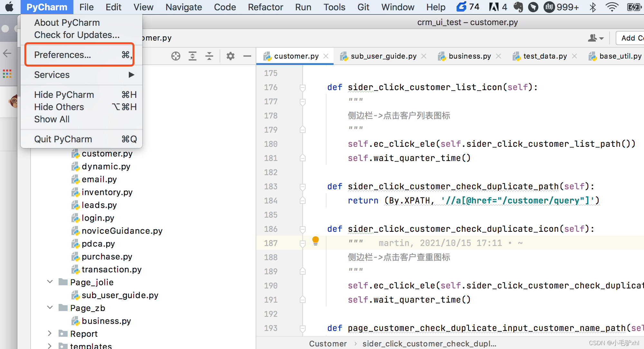Click the Collapse All icon in project panel
This screenshot has height=349, width=644.
pos(209,56)
